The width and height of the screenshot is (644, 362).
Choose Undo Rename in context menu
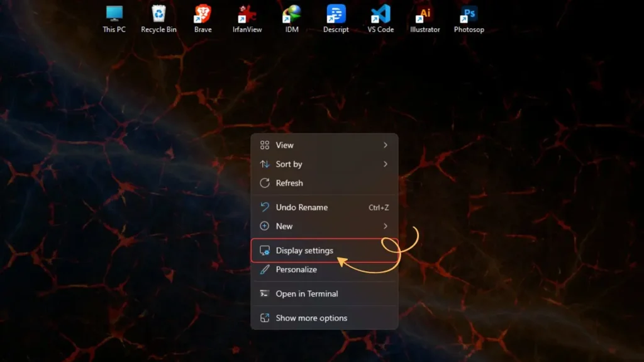(302, 207)
